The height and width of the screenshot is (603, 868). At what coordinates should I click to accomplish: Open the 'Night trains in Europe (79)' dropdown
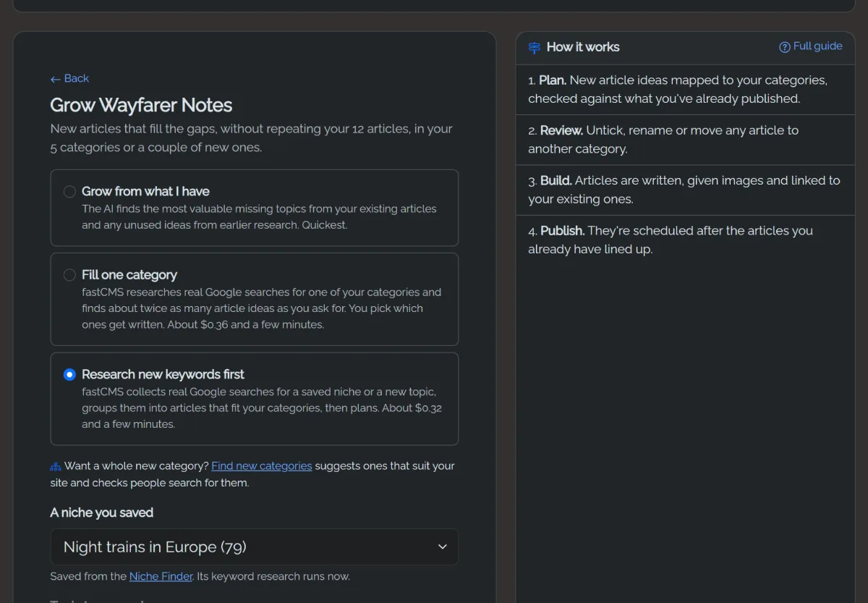(254, 547)
